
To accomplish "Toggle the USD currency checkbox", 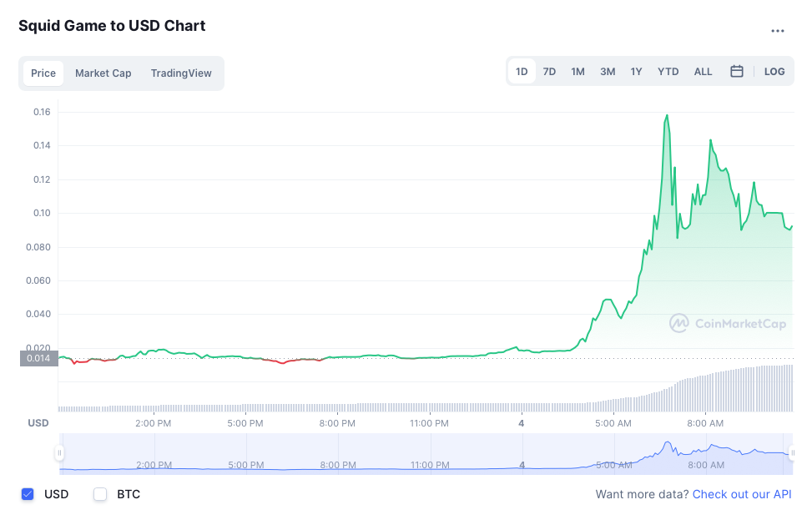I will click(28, 494).
